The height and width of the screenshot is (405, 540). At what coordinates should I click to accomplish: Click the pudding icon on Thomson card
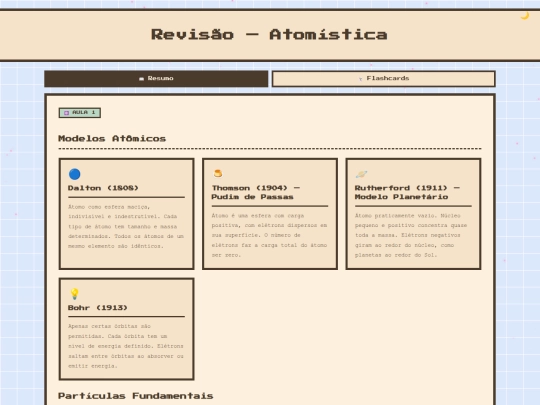point(218,173)
